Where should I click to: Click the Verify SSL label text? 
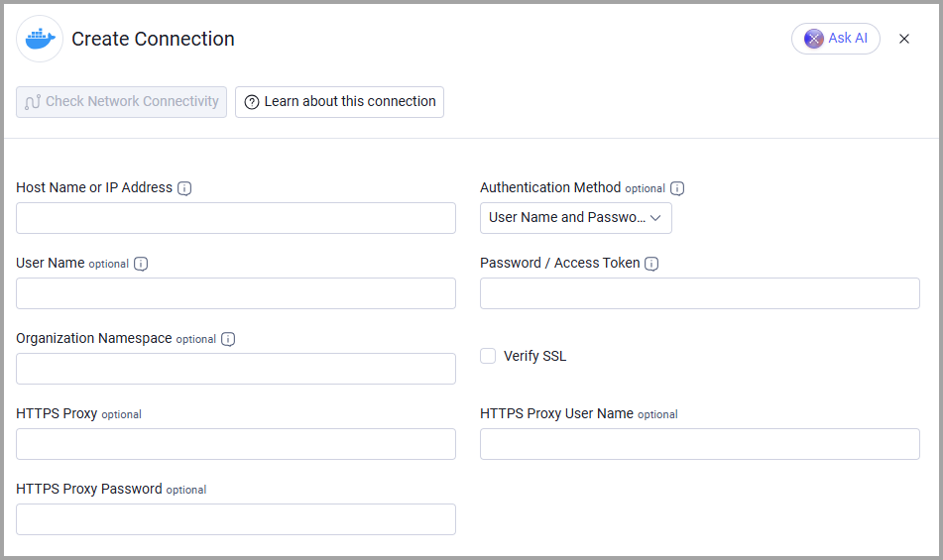[x=534, y=356]
